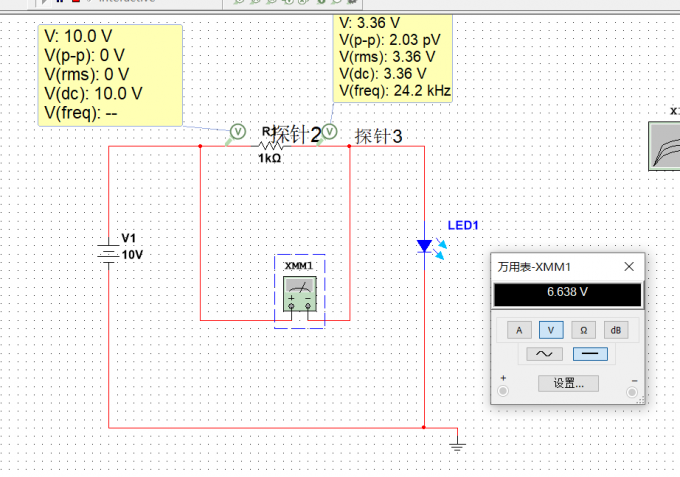Image resolution: width=680 pixels, height=477 pixels.
Task: Select probe readout showing 3.36 V
Action: pyautogui.click(x=393, y=58)
